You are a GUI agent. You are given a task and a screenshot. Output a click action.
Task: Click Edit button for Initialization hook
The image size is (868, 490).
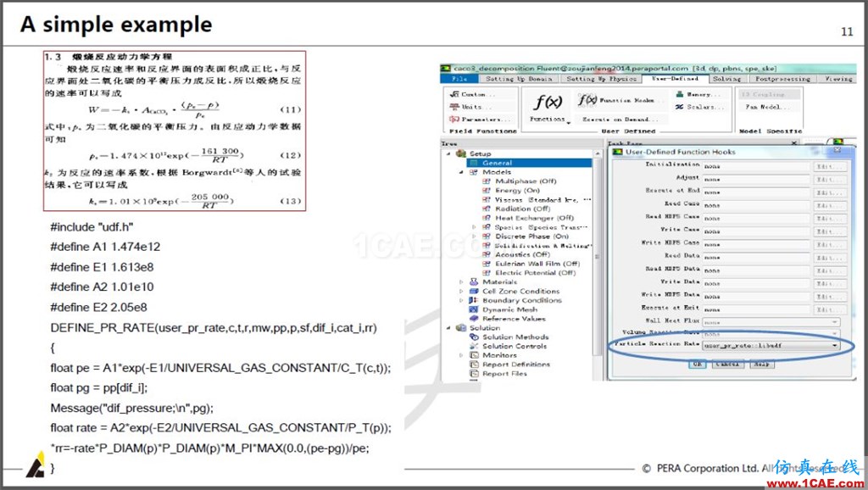(x=831, y=166)
